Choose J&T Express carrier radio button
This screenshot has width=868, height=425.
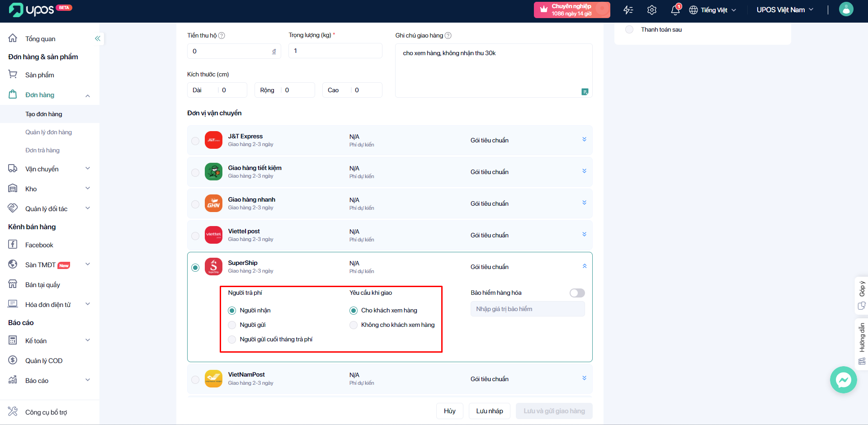195,141
